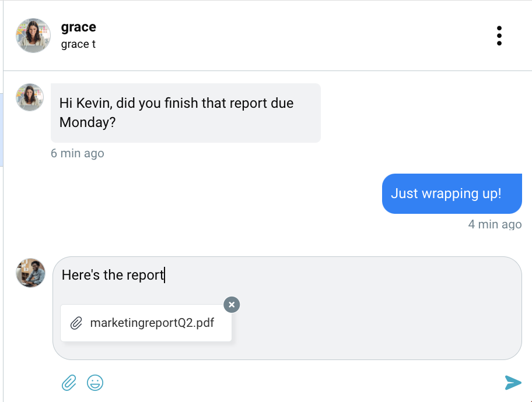
Task: Click grace's avatar beside her message
Action: point(30,97)
